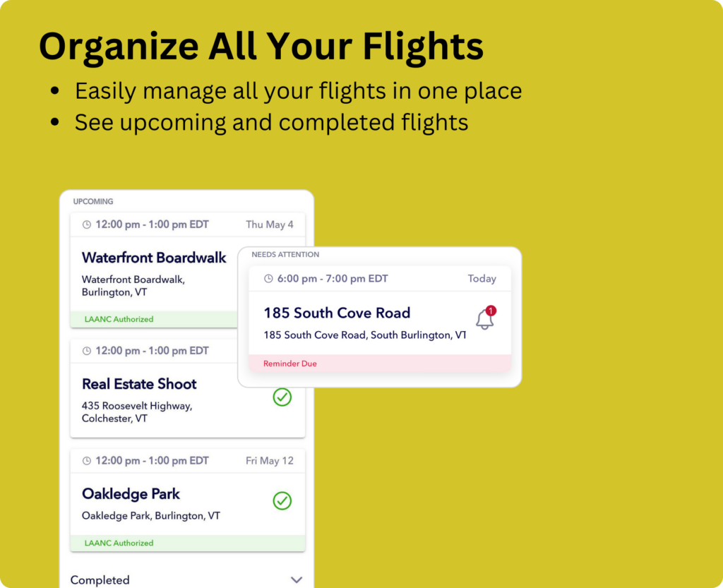Viewport: 723px width, 588px height.
Task: Click the green checkmark on Oakledge Park
Action: point(282,501)
